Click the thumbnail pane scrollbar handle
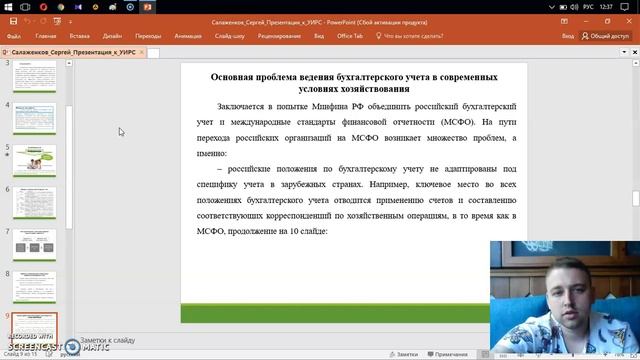Screen dimensions: 640x360 tap(69, 167)
